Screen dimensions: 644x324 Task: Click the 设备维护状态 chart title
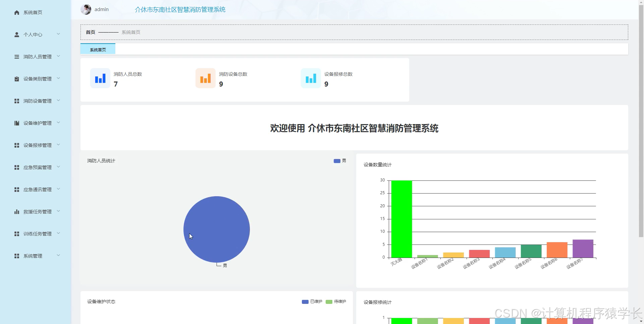pos(101,302)
